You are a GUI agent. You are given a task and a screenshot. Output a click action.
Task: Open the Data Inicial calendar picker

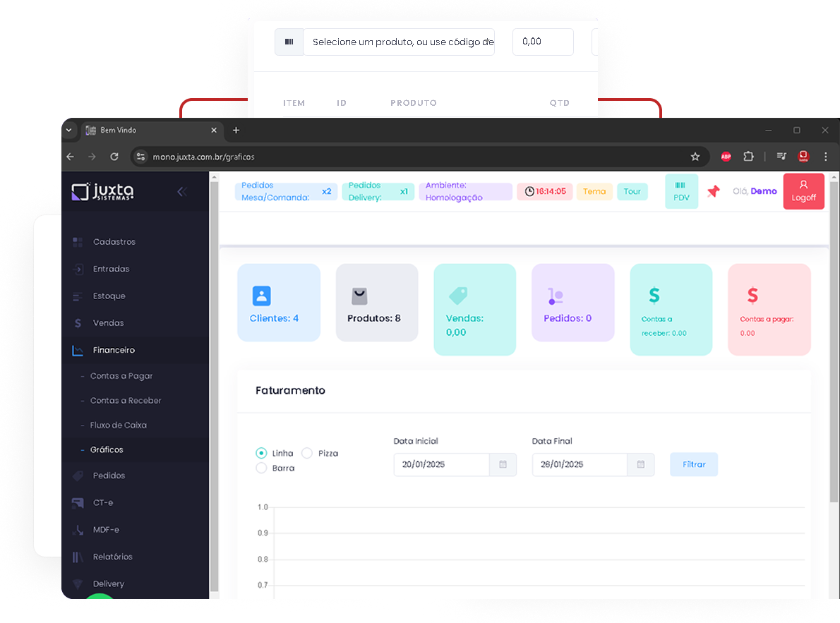(503, 464)
